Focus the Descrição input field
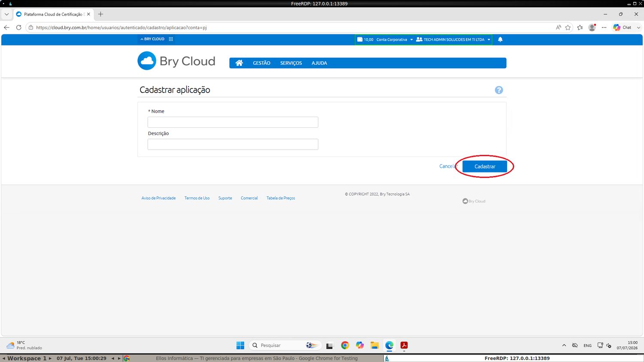The width and height of the screenshot is (644, 362). (x=233, y=144)
